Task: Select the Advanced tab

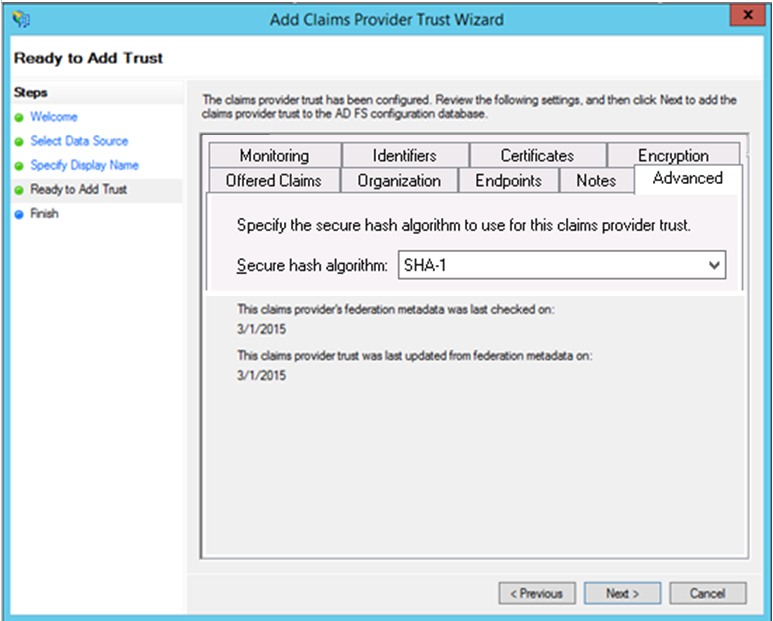Action: click(687, 179)
